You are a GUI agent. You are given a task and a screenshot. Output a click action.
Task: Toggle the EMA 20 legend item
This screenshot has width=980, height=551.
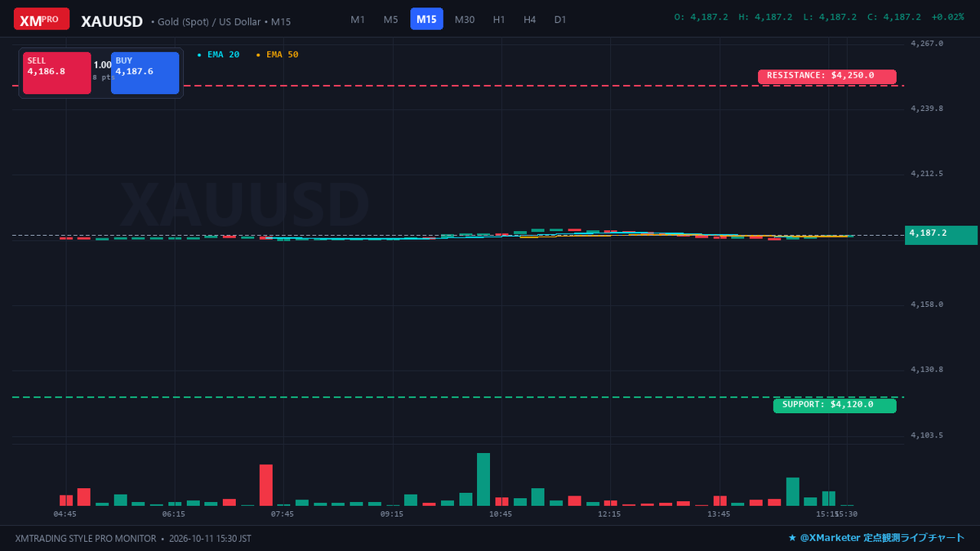[x=218, y=55]
